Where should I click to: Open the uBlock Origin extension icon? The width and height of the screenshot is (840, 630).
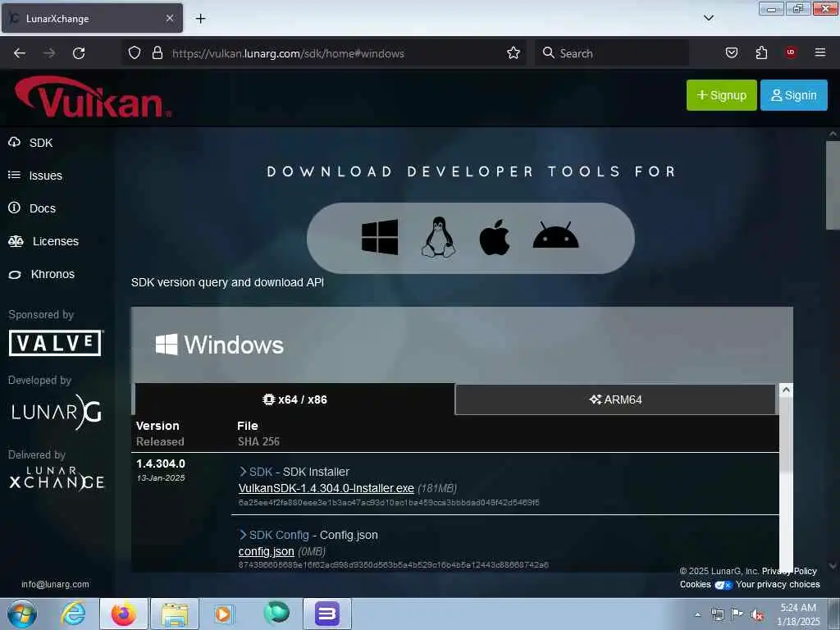click(791, 52)
